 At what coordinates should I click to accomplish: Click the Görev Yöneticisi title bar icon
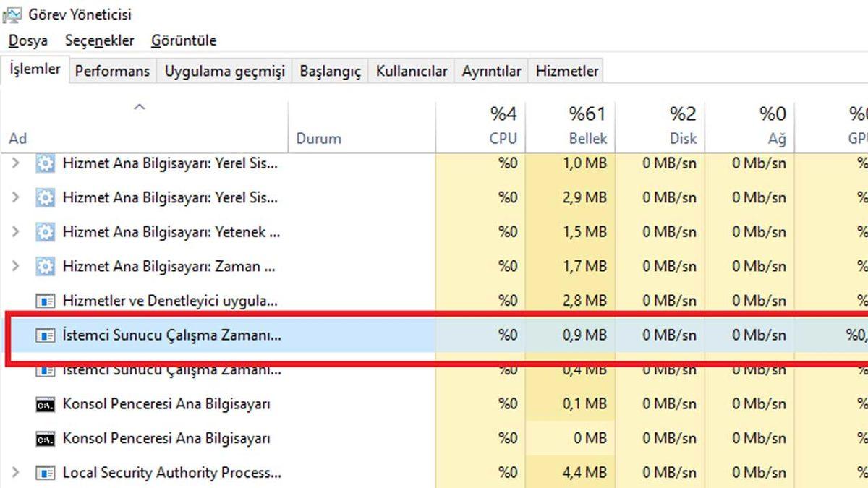(12, 12)
